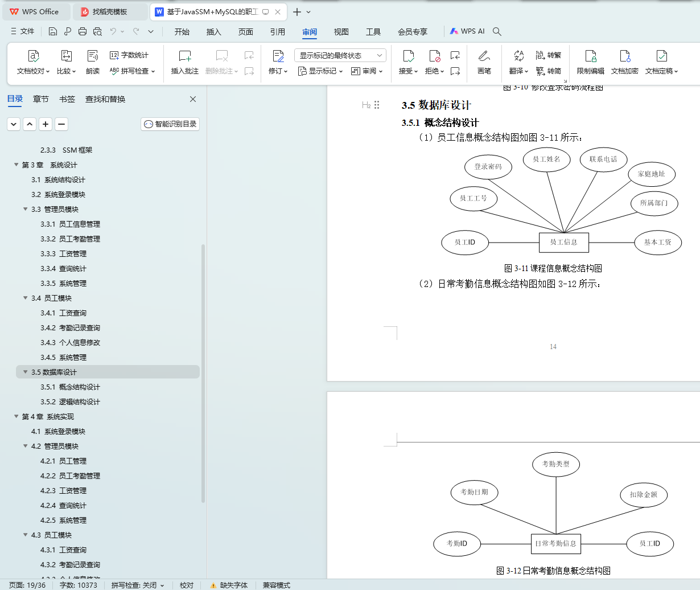Click the outline panel vertical scrollbar
This screenshot has height=590, width=700.
pos(203,373)
